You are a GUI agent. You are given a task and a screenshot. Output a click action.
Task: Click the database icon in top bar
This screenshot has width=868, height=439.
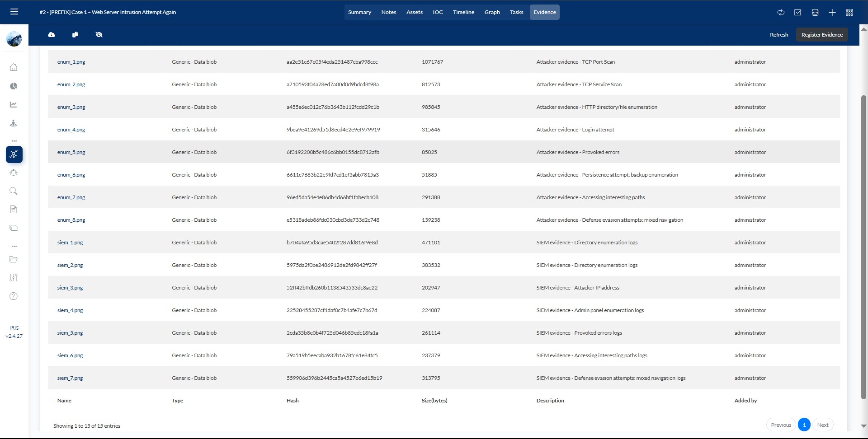815,12
